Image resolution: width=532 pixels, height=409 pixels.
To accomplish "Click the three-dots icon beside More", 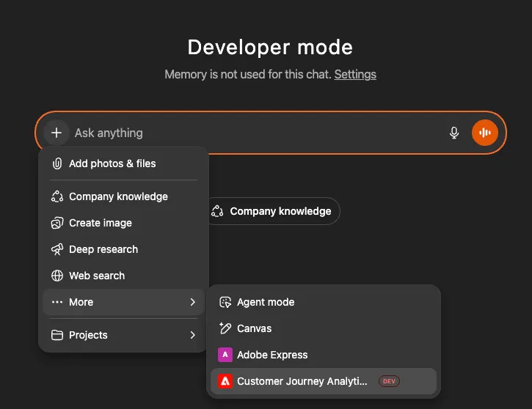I will 57,302.
